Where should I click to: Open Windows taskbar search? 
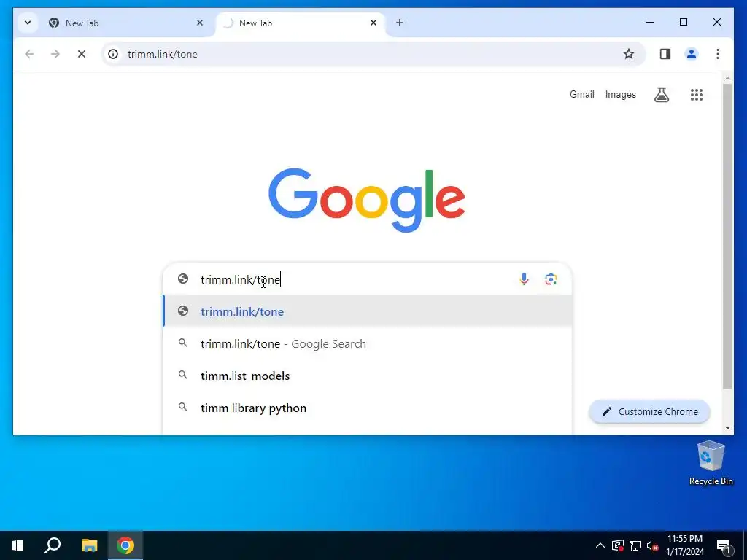pos(53,545)
